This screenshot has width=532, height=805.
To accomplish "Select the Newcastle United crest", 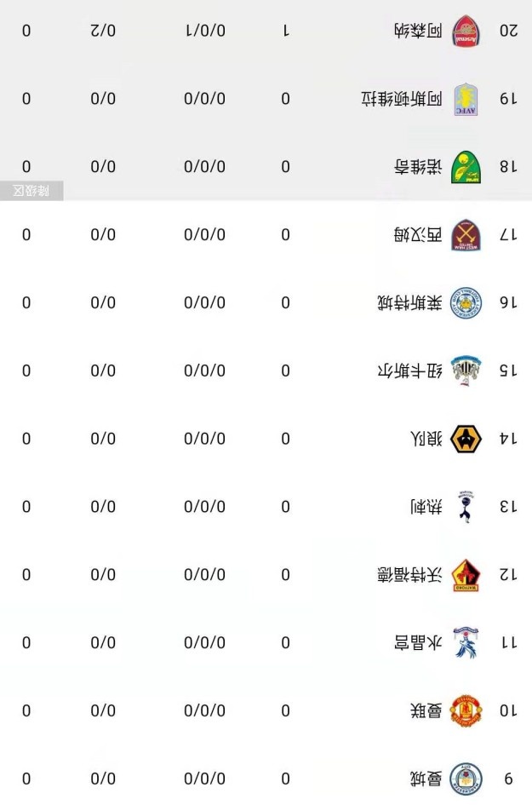I will 466,371.
